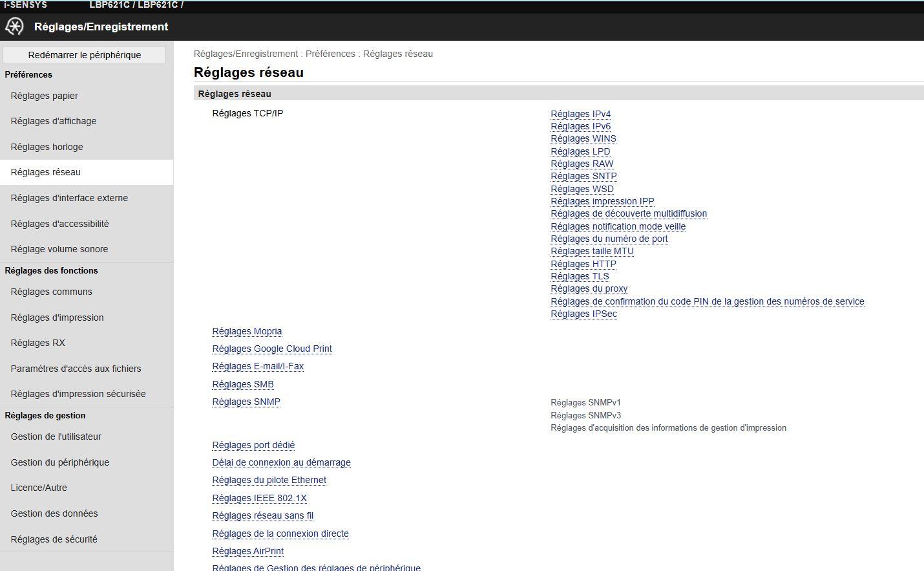Image resolution: width=924 pixels, height=571 pixels.
Task: Click the Réglages AirPrint link
Action: tap(247, 551)
